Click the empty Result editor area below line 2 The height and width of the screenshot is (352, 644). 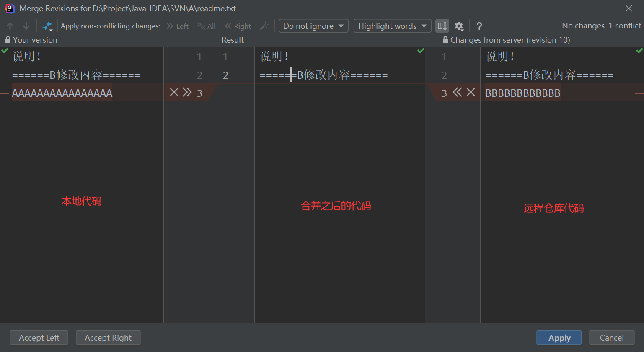[x=340, y=203]
